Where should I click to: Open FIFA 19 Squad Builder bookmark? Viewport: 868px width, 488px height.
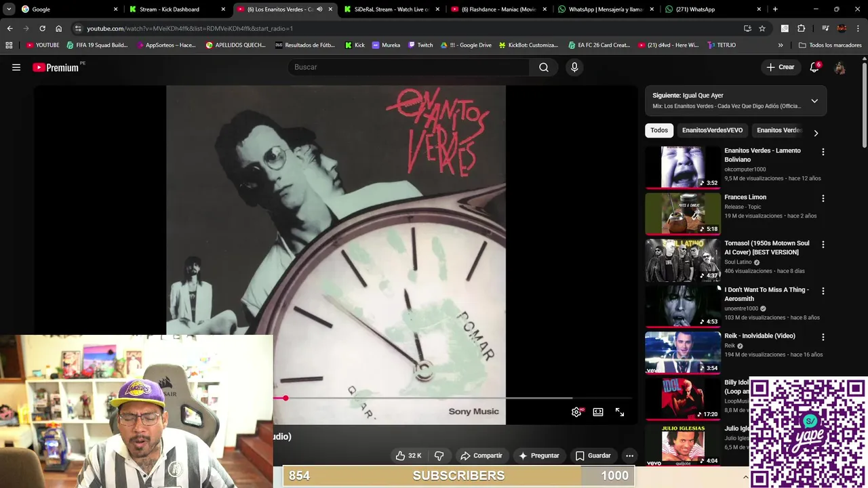[x=97, y=45]
